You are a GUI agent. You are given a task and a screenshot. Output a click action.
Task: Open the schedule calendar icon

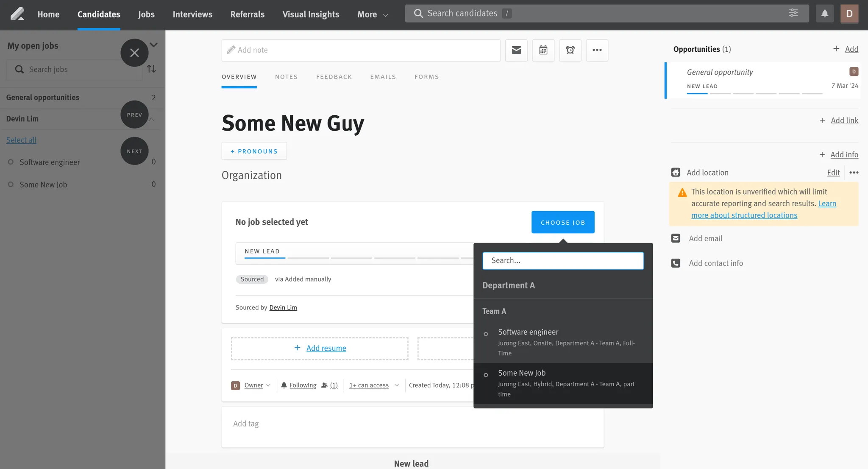tap(543, 50)
